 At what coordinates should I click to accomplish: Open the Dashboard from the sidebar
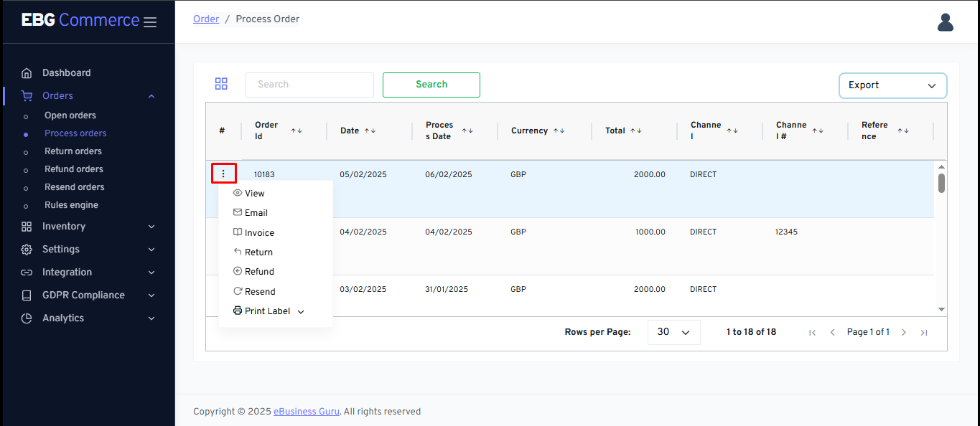coord(27,72)
